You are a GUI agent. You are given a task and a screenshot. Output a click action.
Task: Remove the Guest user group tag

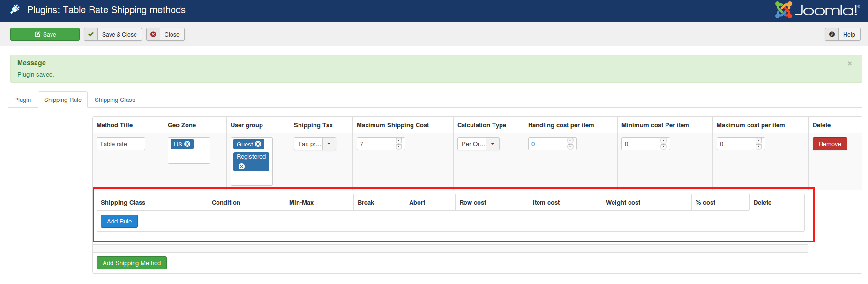pyautogui.click(x=258, y=144)
